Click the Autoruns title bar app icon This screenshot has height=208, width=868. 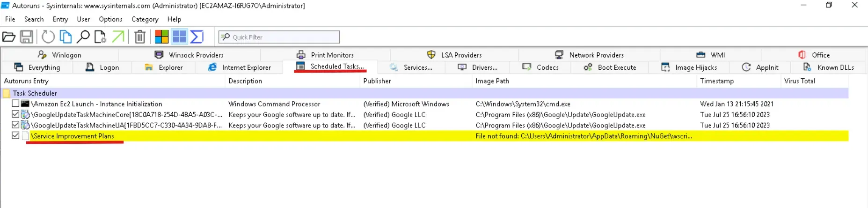pos(5,6)
